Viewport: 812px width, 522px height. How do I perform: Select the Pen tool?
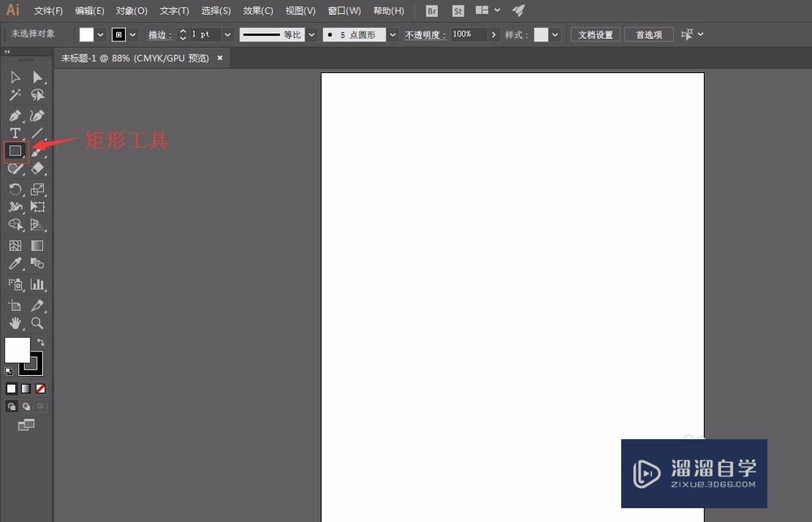[x=15, y=116]
